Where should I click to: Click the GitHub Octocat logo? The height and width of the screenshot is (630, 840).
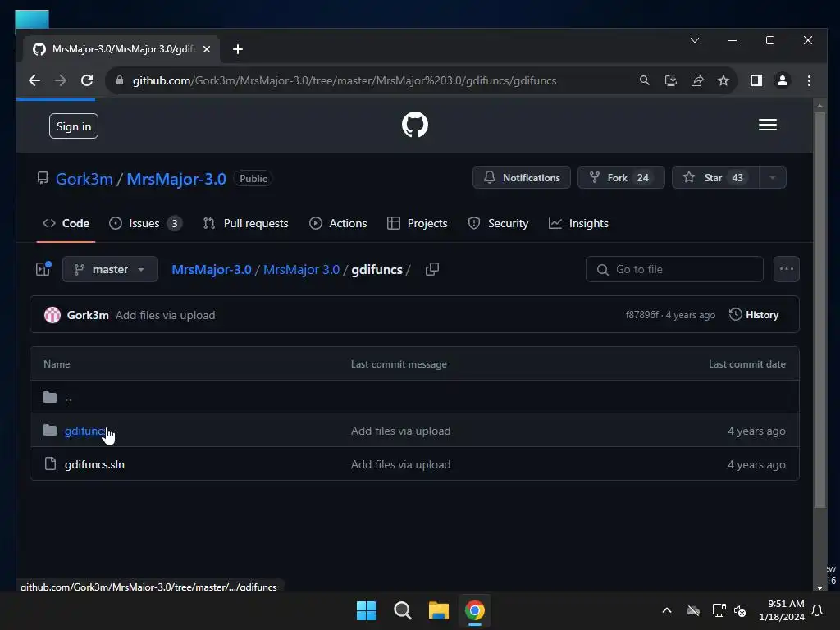coord(414,125)
